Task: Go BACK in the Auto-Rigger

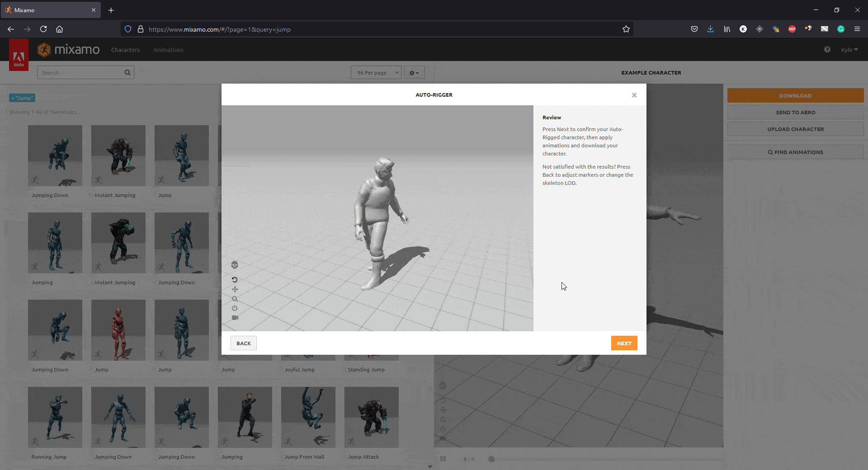Action: pos(244,343)
